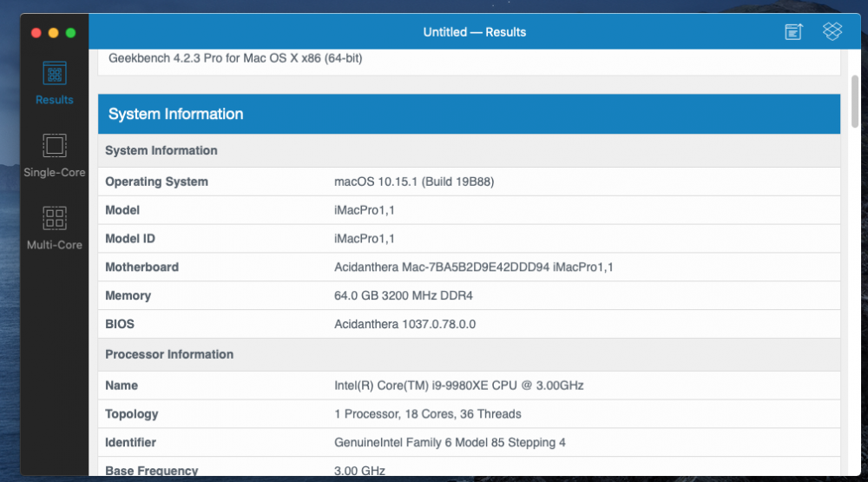868x482 pixels.
Task: Click the Dropbox icon in title bar
Action: coord(832,31)
